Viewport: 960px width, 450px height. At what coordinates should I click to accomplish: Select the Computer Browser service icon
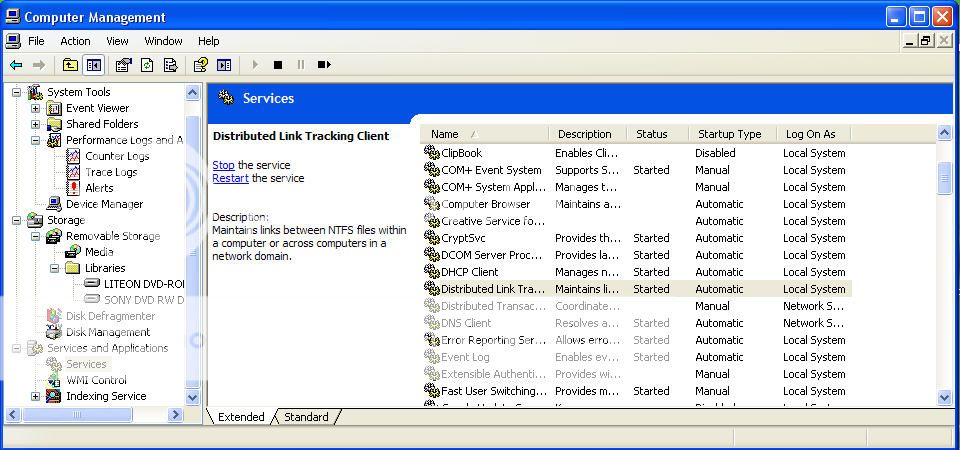(x=432, y=204)
